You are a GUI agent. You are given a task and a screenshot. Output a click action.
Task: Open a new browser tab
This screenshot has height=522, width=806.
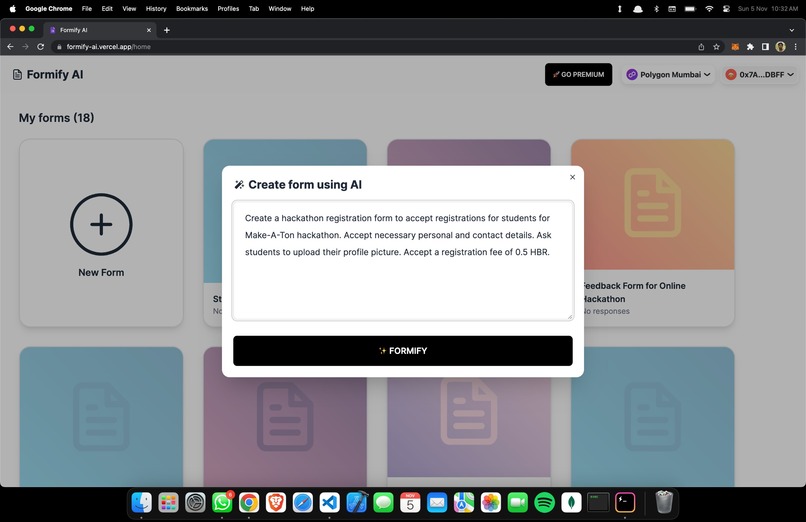[167, 30]
